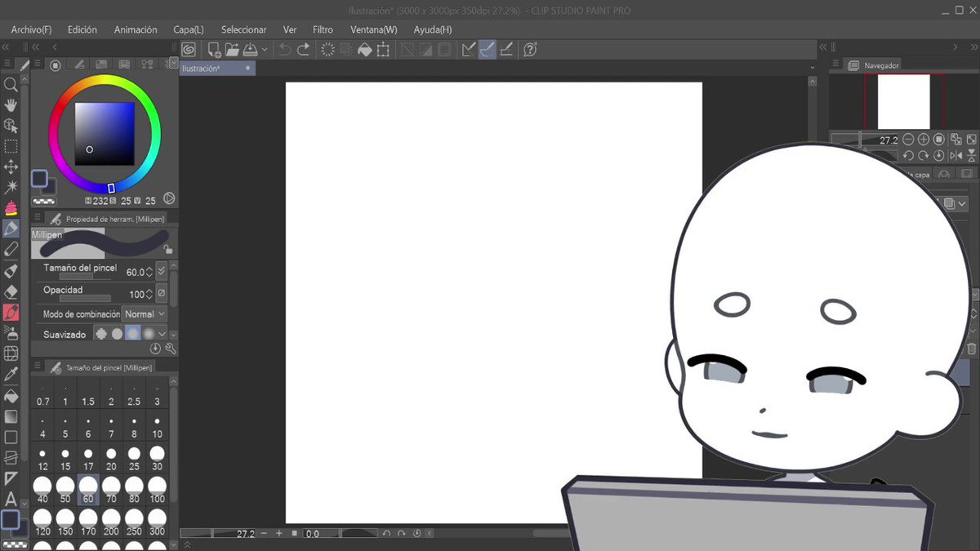This screenshot has width=980, height=551.
Task: Open CLIP STUDIO spiral logo icon
Action: [x=189, y=50]
